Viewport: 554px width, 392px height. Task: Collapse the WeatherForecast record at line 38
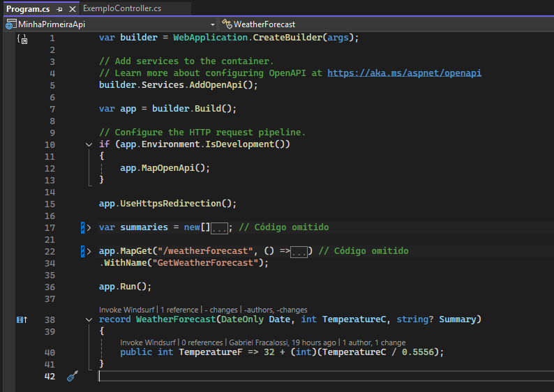click(89, 319)
